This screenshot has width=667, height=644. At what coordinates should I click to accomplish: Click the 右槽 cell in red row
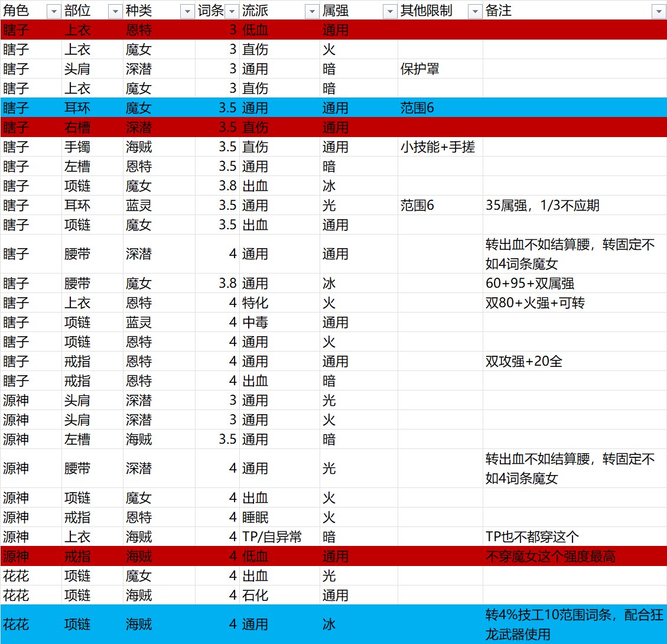point(92,128)
